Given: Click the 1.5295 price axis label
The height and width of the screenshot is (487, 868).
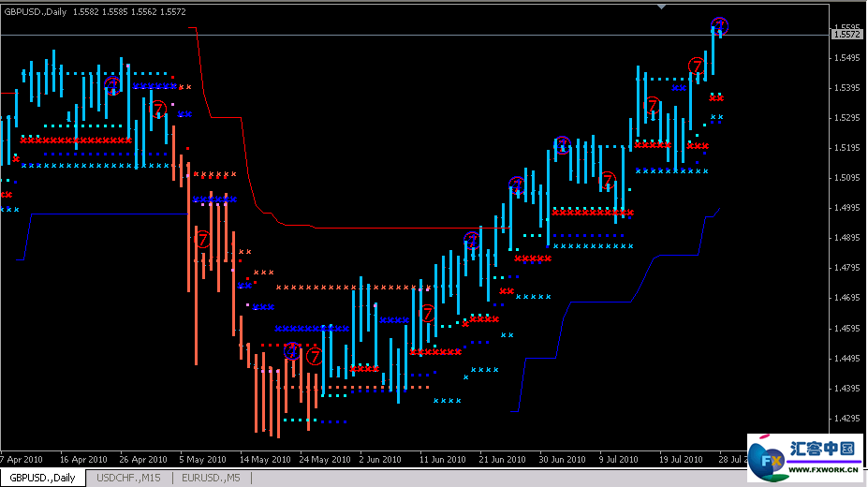Looking at the screenshot, I should click(x=846, y=118).
